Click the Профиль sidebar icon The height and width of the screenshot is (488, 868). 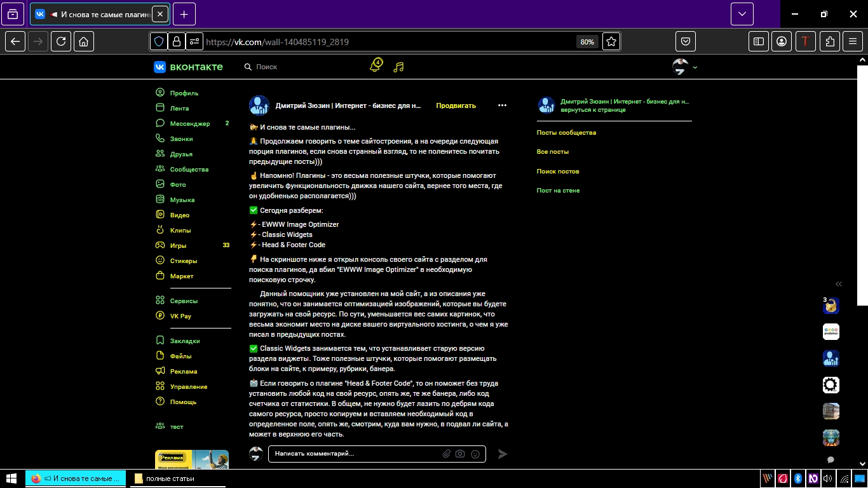160,93
